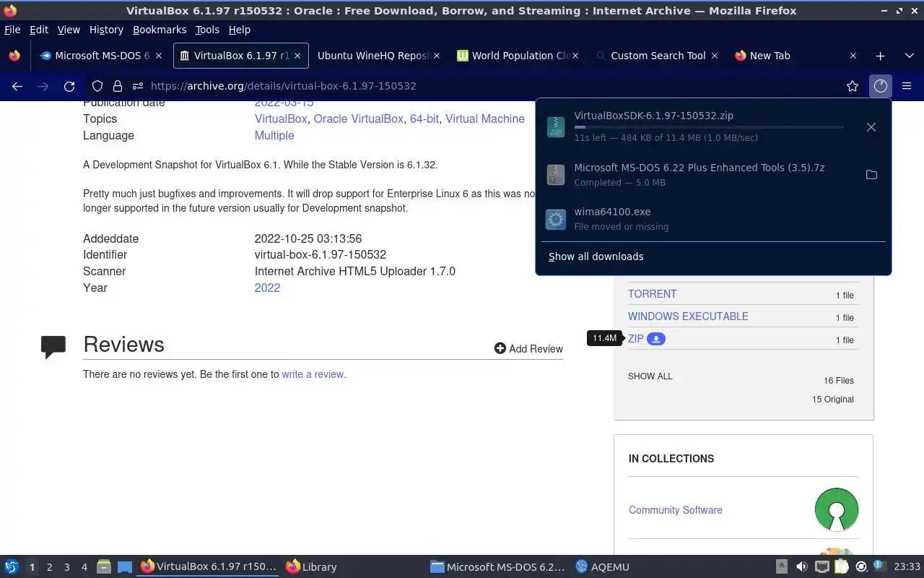Bookmark this page with the star icon
The height and width of the screenshot is (578, 924).
point(853,86)
